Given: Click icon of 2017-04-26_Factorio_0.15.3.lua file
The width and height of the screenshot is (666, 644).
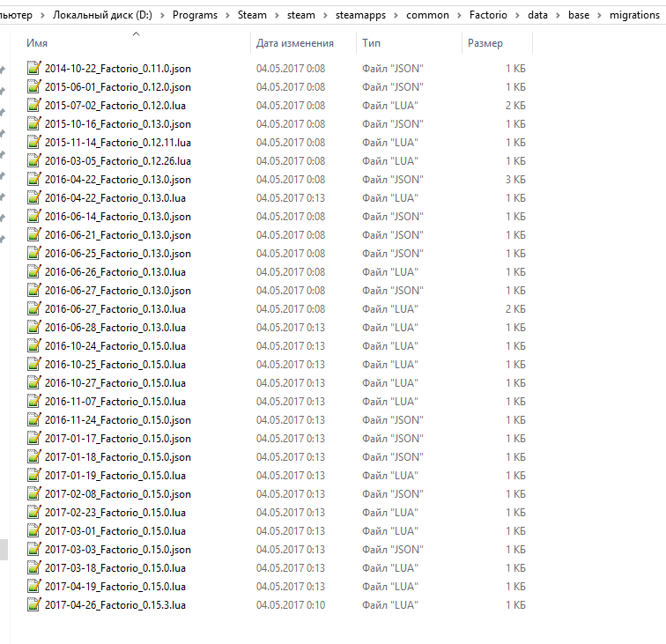Looking at the screenshot, I should pos(34,604).
